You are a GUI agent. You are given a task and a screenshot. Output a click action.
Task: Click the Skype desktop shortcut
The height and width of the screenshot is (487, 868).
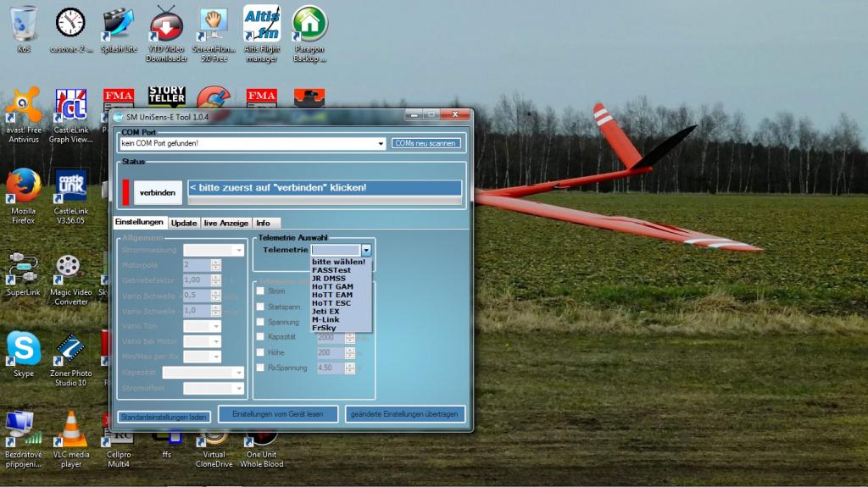coord(23,348)
